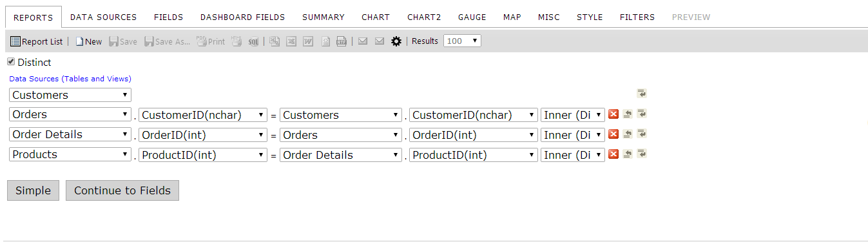The image size is (868, 244).
Task: Click insert-below icon in Orders row
Action: 642,114
